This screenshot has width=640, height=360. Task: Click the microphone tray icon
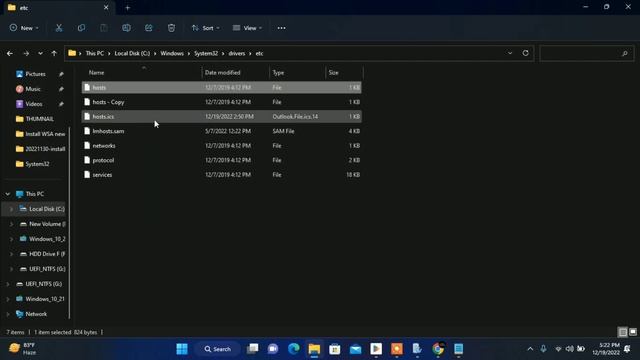[543, 349]
